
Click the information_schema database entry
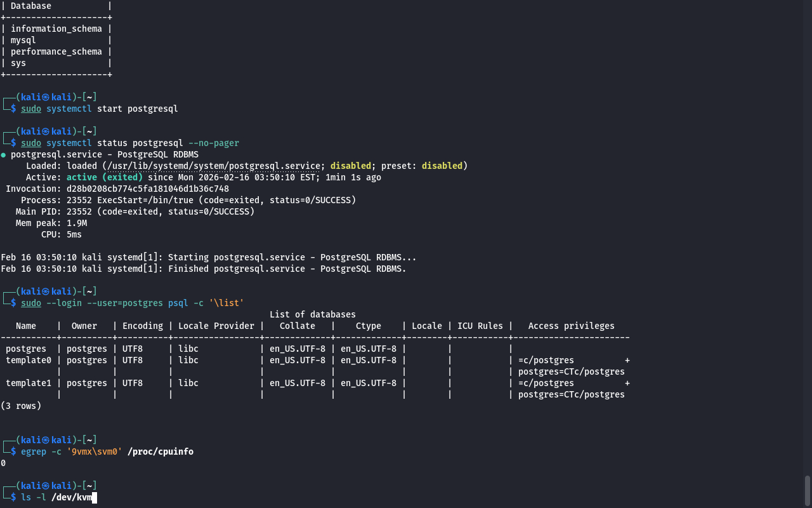pos(56,29)
